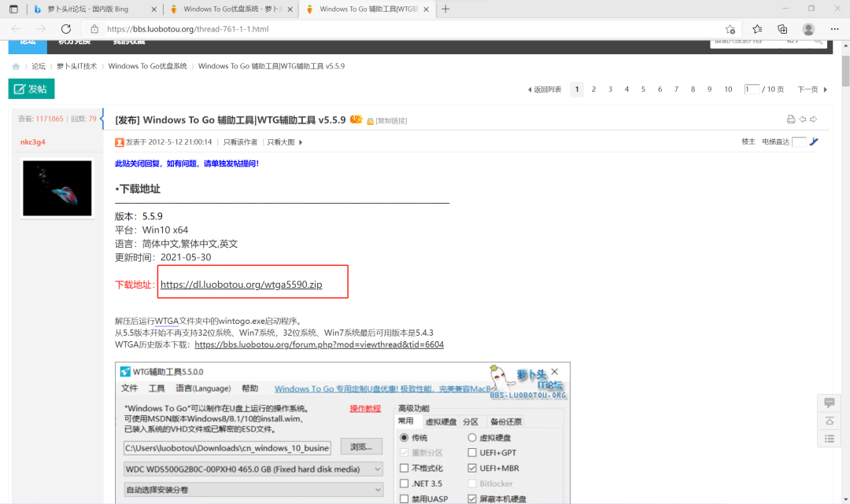Close the Windows To Go优盘系统 tab
Screen dimensions: 850x504
(x=290, y=9)
